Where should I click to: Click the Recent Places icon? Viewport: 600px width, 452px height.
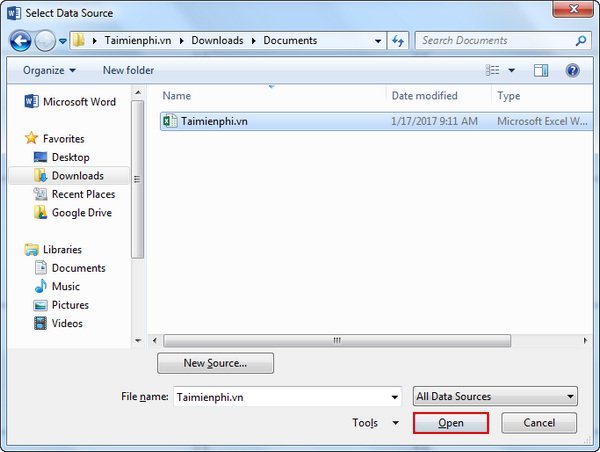click(x=40, y=194)
